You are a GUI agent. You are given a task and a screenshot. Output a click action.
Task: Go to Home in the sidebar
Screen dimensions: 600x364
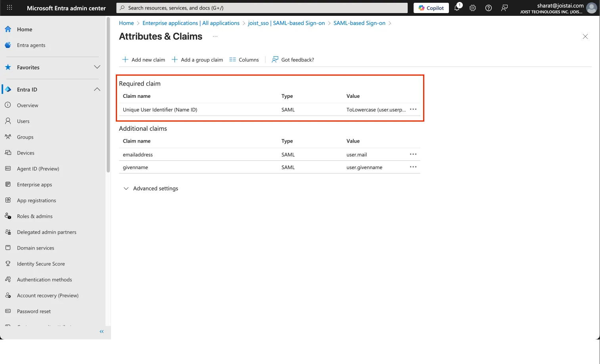[25, 29]
